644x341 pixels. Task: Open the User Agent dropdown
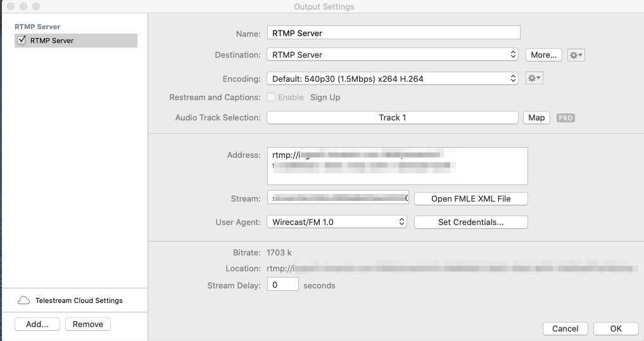coord(337,222)
